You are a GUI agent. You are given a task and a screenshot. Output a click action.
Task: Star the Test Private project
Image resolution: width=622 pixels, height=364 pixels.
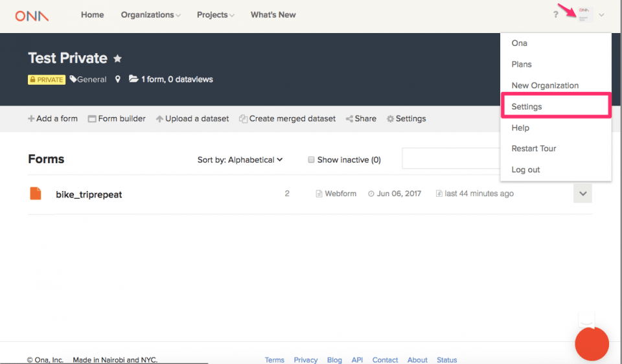coord(117,59)
